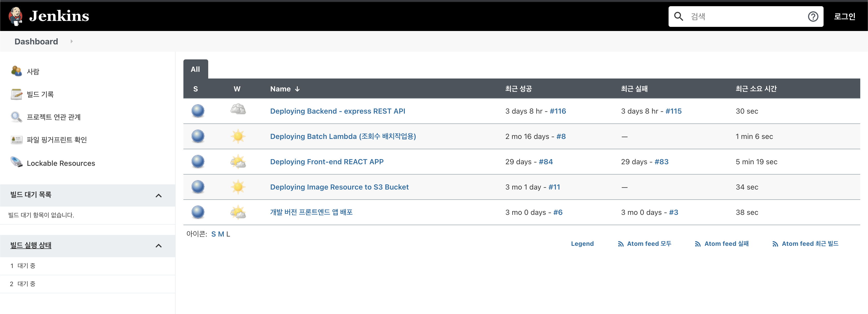
Task: Open 사람 sidebar link
Action: click(x=33, y=72)
